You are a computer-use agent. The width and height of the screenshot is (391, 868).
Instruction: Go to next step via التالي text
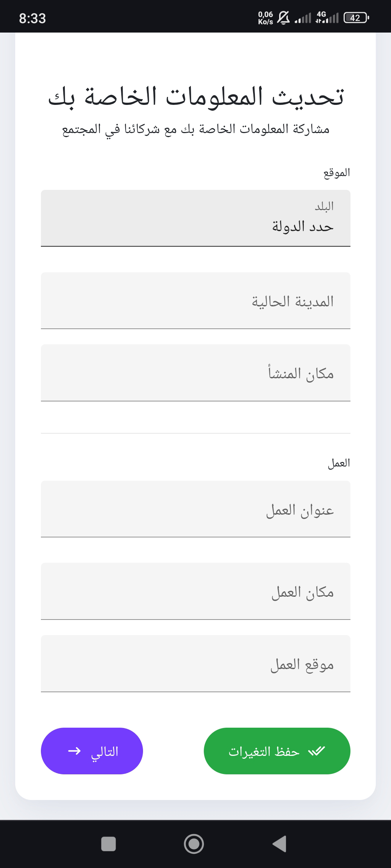(x=105, y=752)
